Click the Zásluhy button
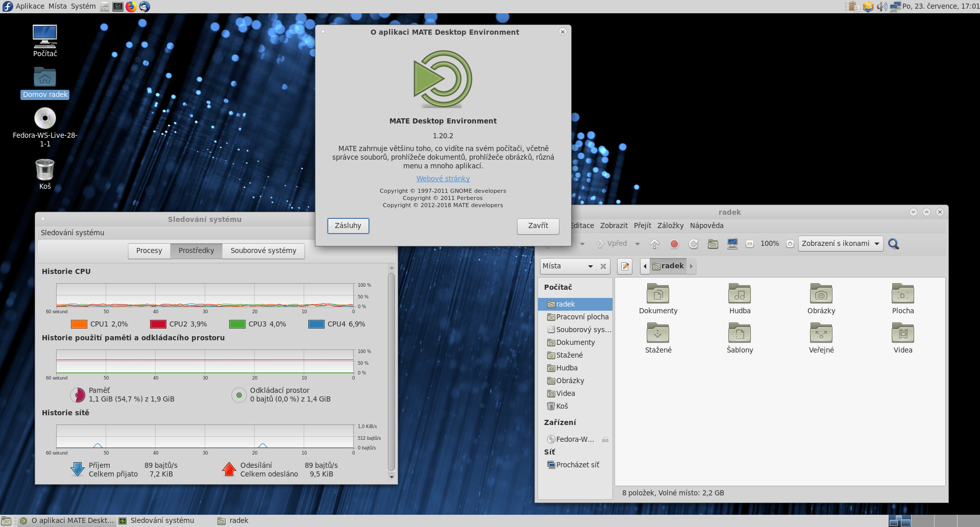980x527 pixels. [x=348, y=225]
